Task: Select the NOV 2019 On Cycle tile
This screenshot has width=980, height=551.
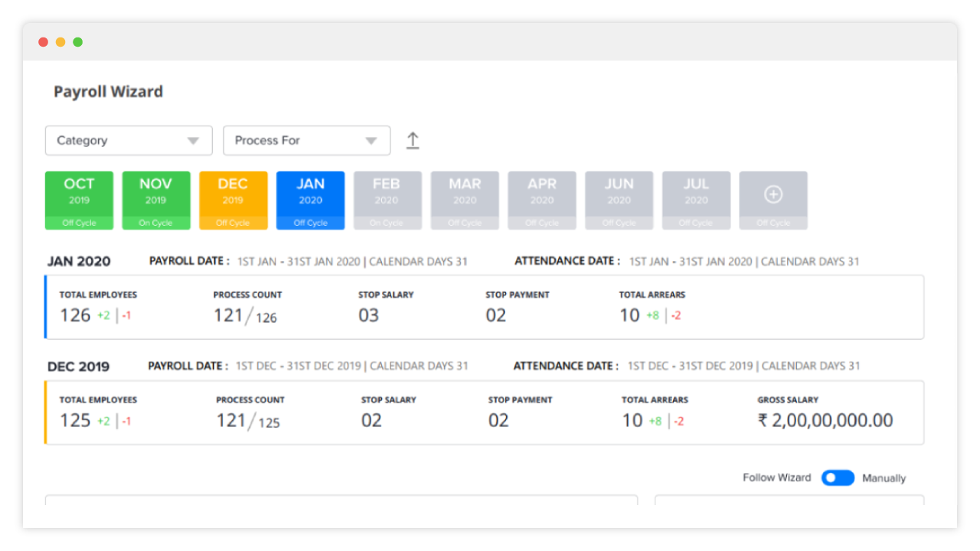Action: (156, 200)
